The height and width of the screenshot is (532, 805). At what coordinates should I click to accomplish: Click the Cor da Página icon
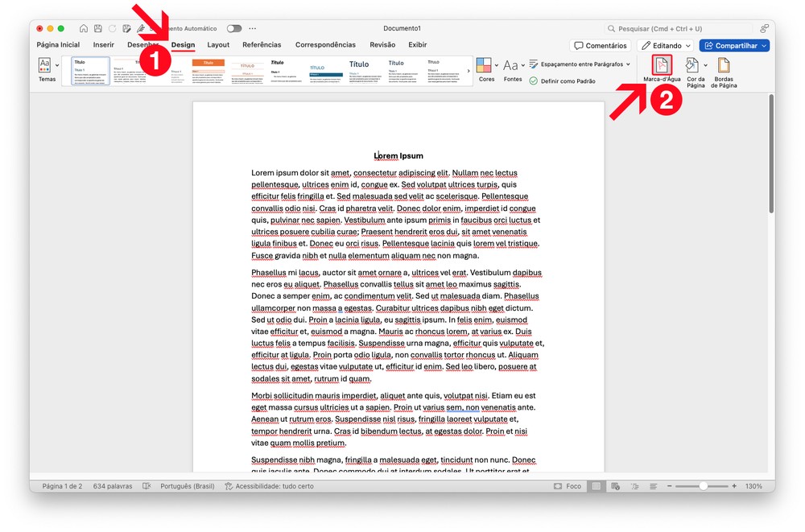click(x=691, y=66)
